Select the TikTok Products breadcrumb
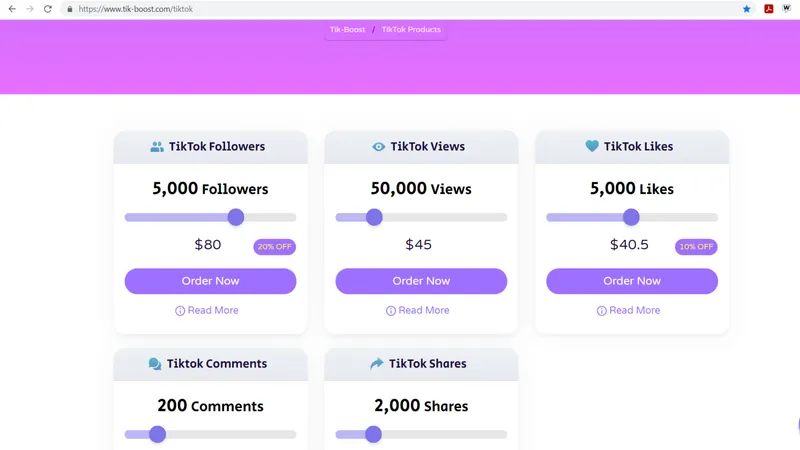Image resolution: width=800 pixels, height=450 pixels. pos(411,30)
